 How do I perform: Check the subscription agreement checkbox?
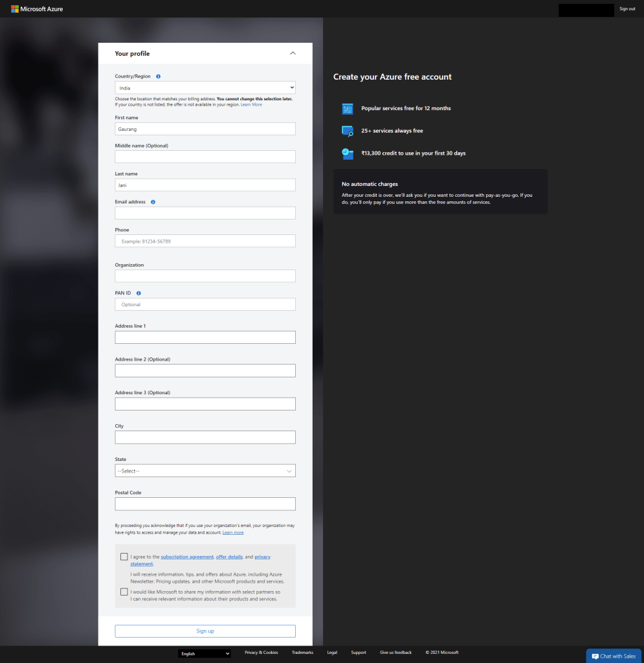point(124,557)
